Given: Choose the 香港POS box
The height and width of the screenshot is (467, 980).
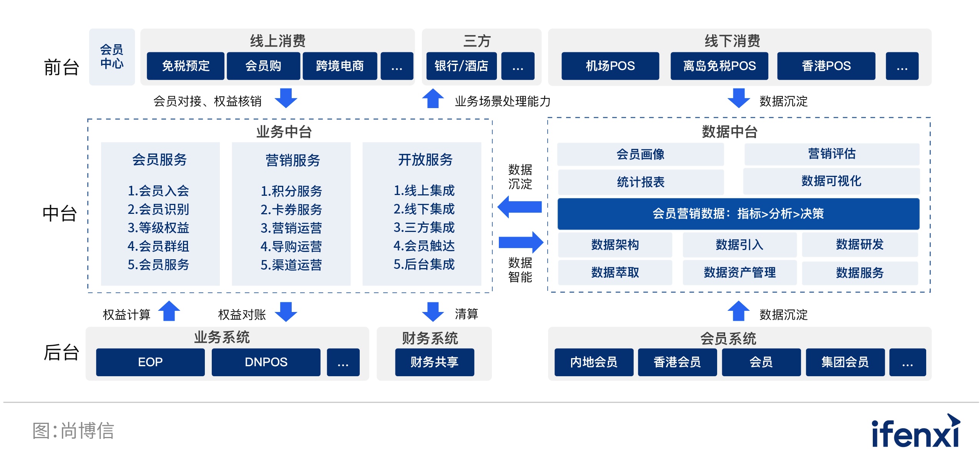Looking at the screenshot, I should point(826,66).
